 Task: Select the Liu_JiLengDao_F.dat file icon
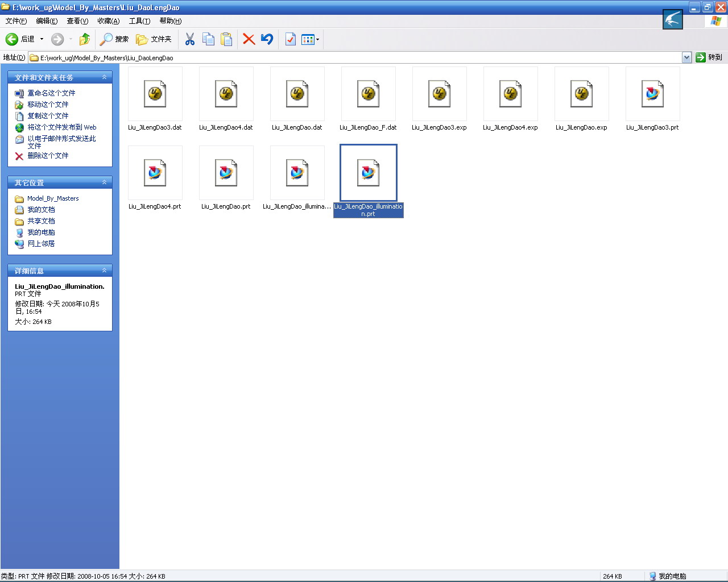coord(369,94)
